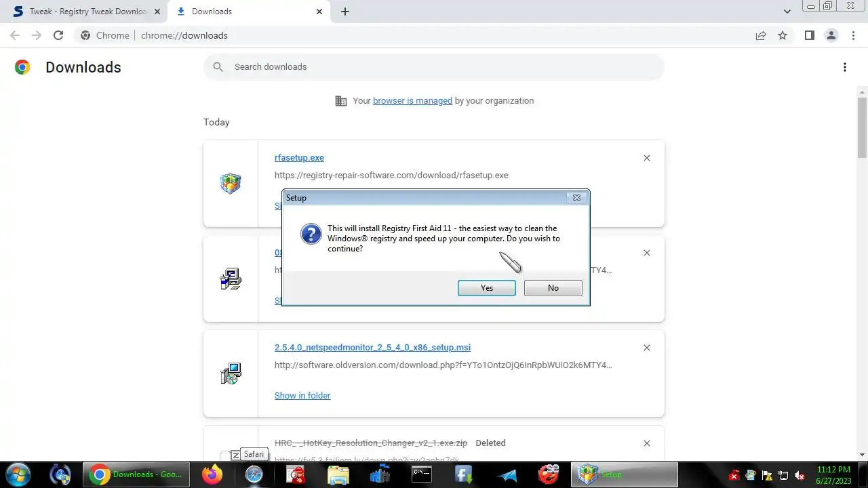Click Yes in the Setup dialog
Screen dimensions: 868x488
pos(487,288)
